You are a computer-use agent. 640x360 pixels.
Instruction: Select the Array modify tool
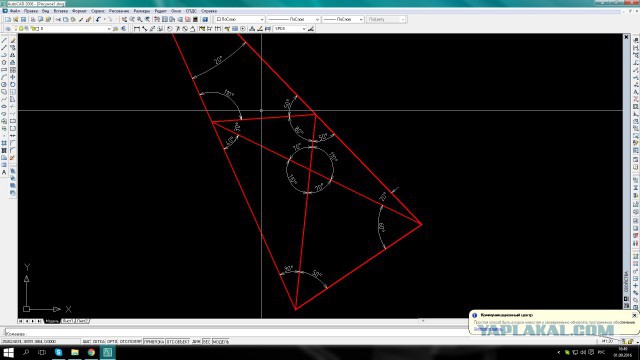pyautogui.click(x=13, y=70)
